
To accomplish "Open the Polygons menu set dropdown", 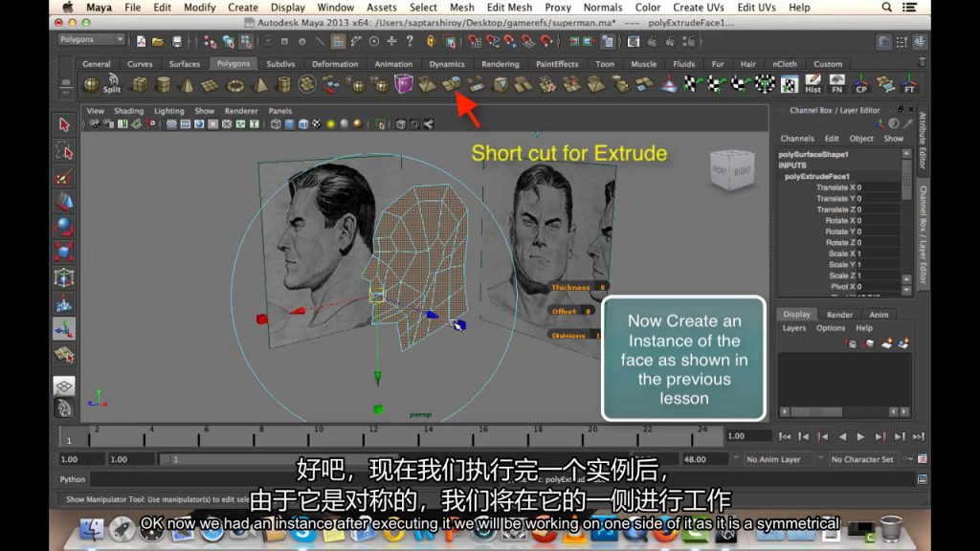I will tap(91, 39).
